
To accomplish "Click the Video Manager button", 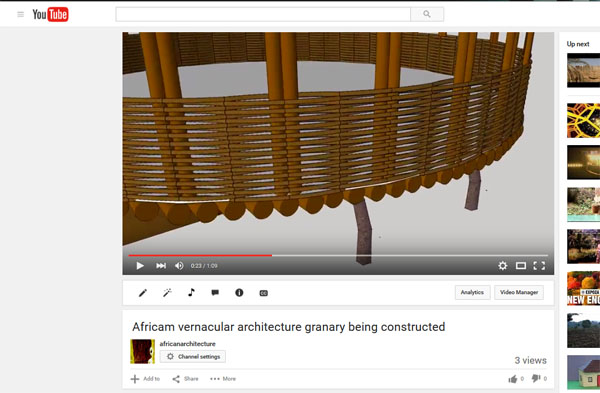I will 519,292.
